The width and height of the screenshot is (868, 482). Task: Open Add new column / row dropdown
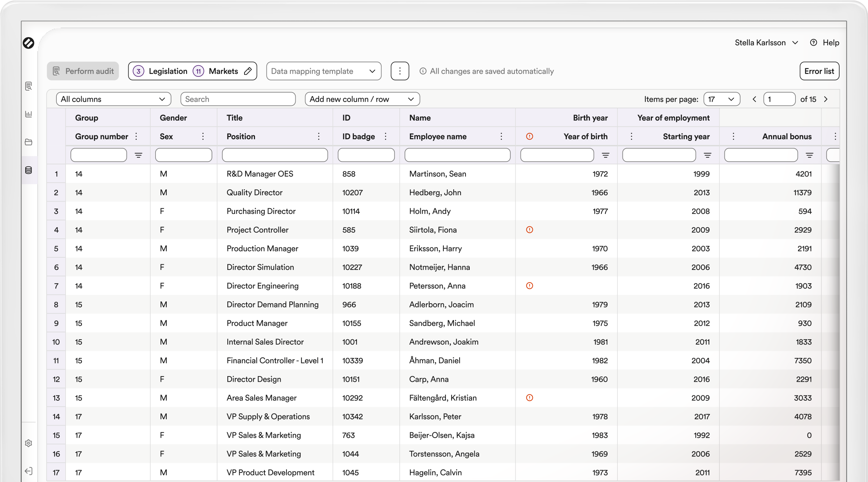tap(362, 99)
